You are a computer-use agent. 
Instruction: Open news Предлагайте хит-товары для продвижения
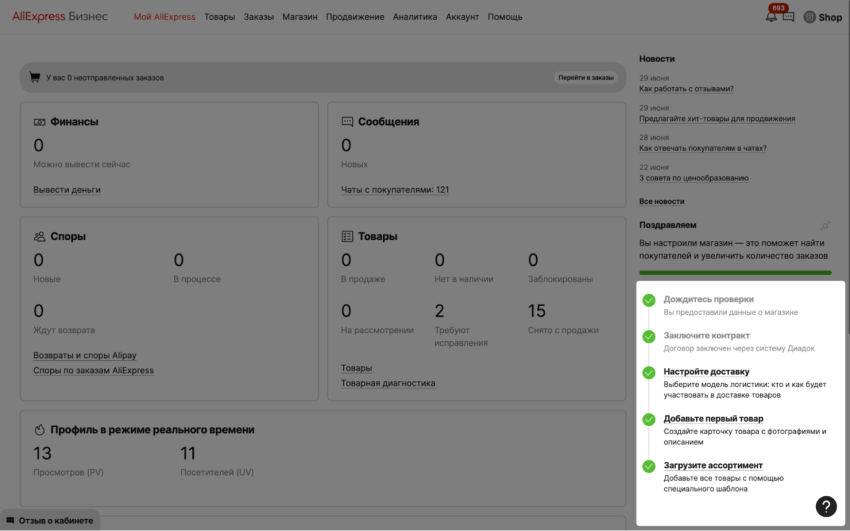717,119
